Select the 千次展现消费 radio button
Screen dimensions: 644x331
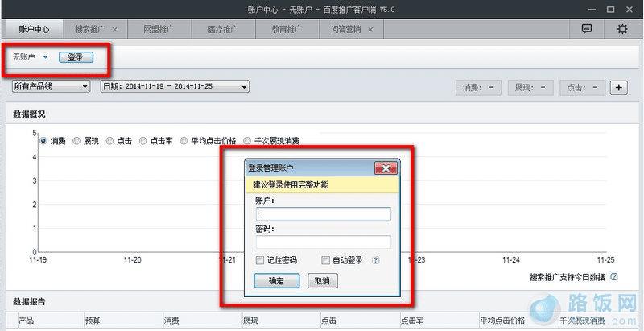(247, 141)
